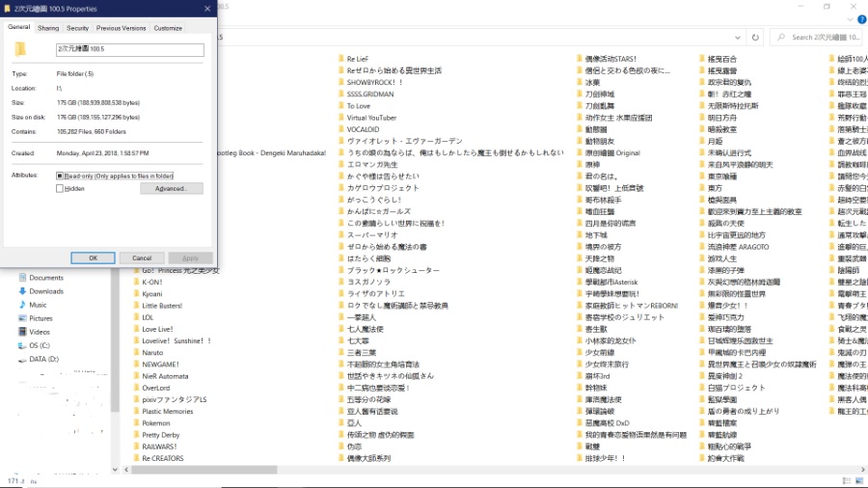Confirm the properties with OK
This screenshot has width=868, height=488.
point(93,258)
